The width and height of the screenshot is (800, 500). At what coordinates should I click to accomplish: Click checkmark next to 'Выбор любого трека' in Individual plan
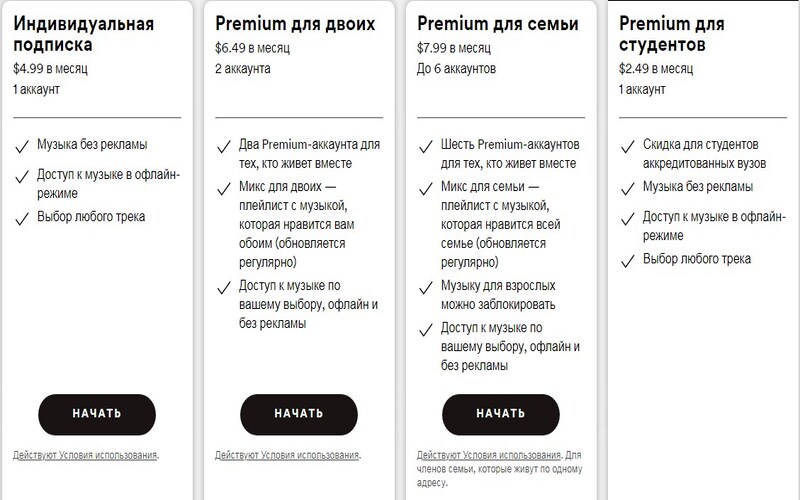[22, 217]
